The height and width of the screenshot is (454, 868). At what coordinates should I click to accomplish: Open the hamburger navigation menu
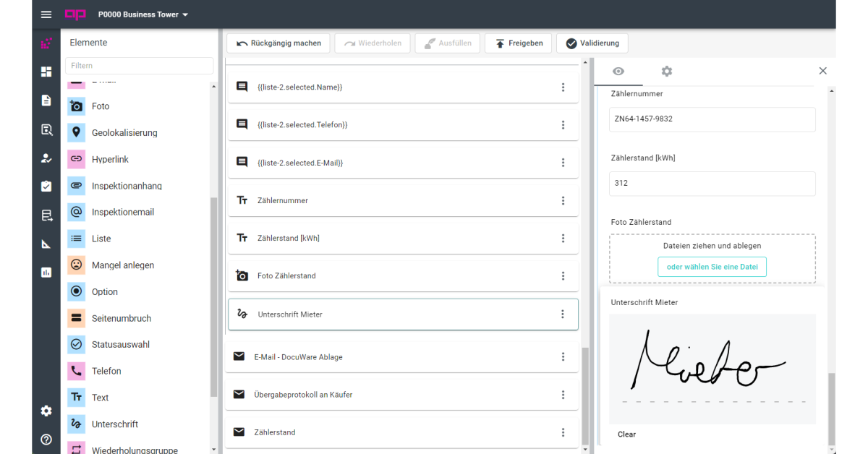tap(46, 14)
